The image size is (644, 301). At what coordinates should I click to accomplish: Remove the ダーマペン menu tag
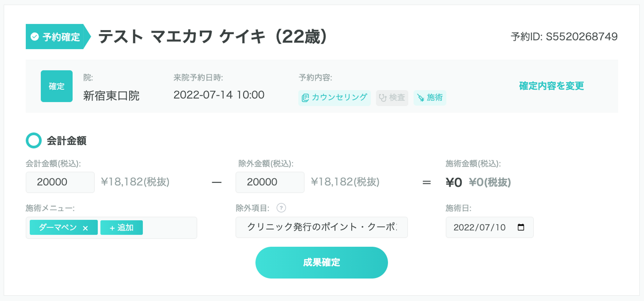coord(85,228)
